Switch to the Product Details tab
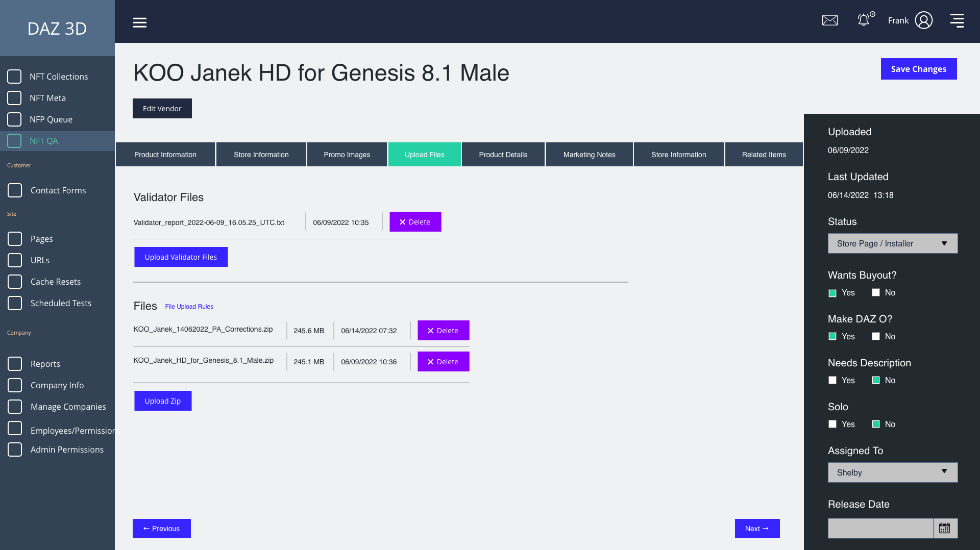 point(503,155)
